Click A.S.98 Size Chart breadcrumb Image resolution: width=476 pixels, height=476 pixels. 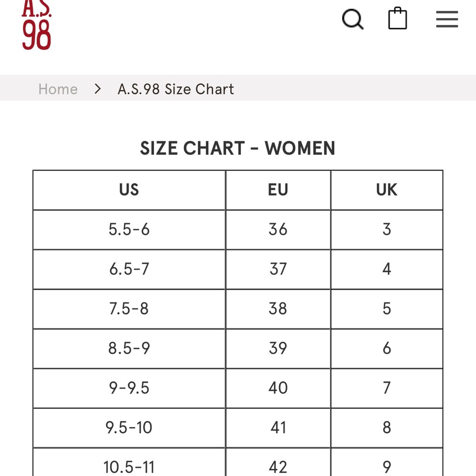[x=176, y=89]
